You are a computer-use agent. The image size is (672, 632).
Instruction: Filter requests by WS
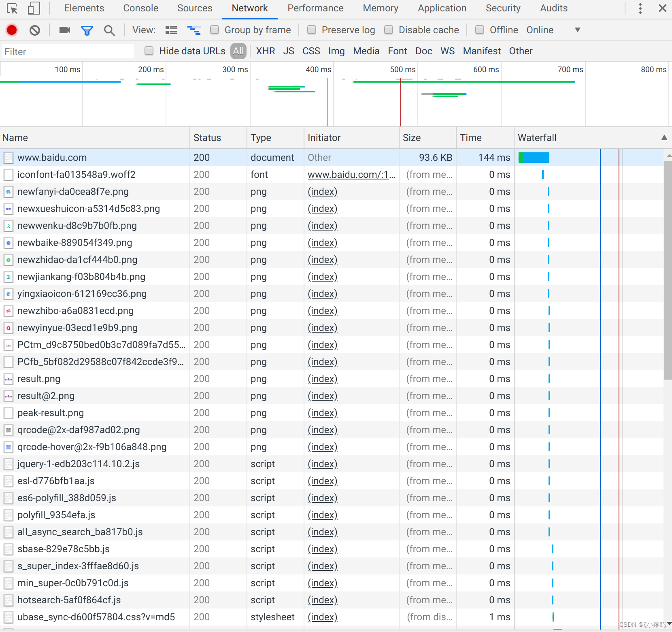coord(447,51)
